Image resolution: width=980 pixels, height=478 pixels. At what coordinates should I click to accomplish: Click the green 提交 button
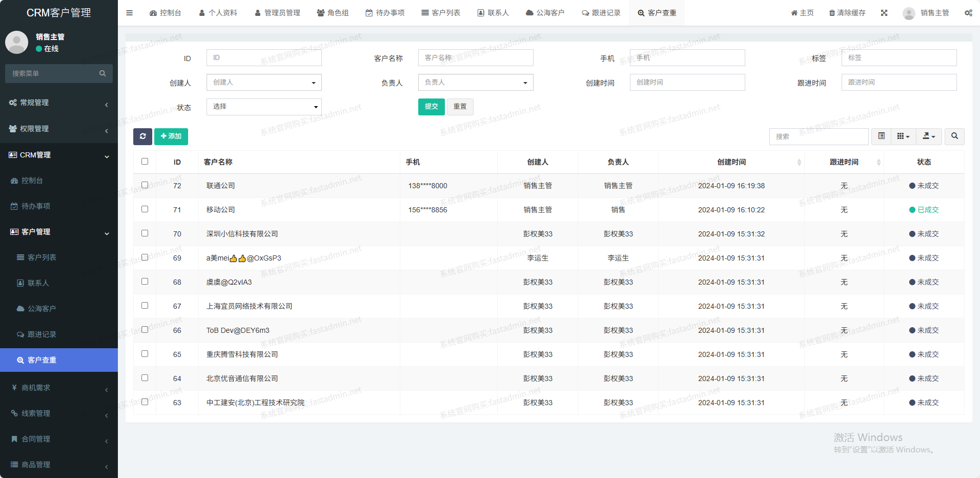click(x=431, y=107)
